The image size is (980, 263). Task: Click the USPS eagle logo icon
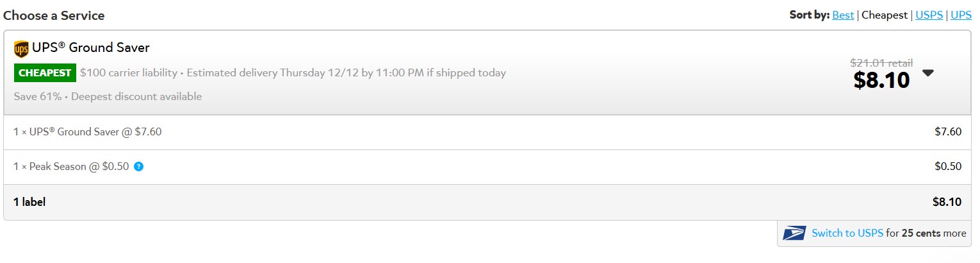[795, 233]
